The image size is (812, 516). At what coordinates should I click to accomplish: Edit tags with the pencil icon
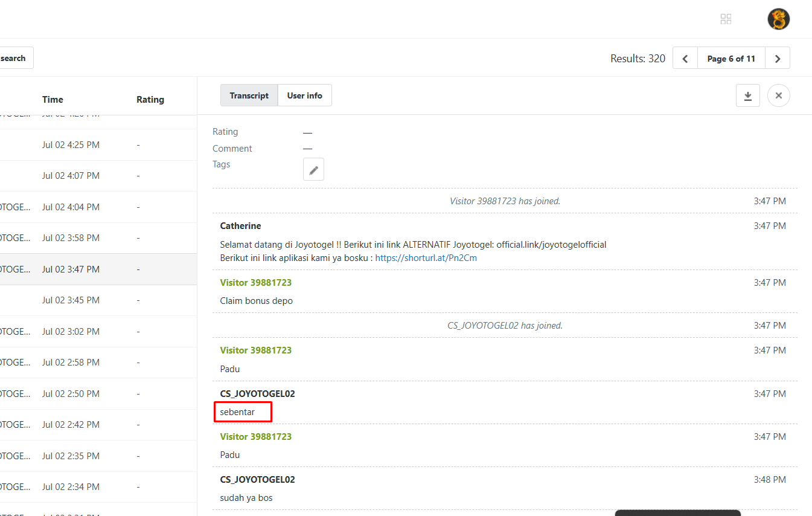tap(313, 170)
